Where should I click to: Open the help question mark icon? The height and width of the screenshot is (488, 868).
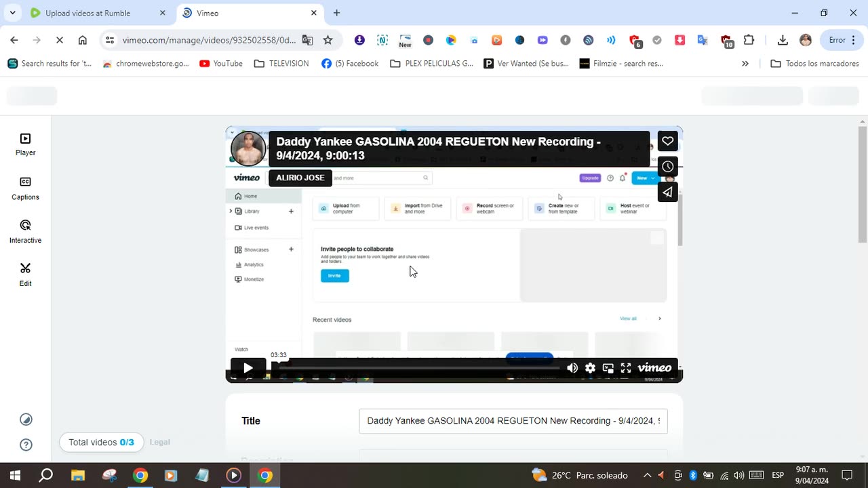(x=26, y=445)
